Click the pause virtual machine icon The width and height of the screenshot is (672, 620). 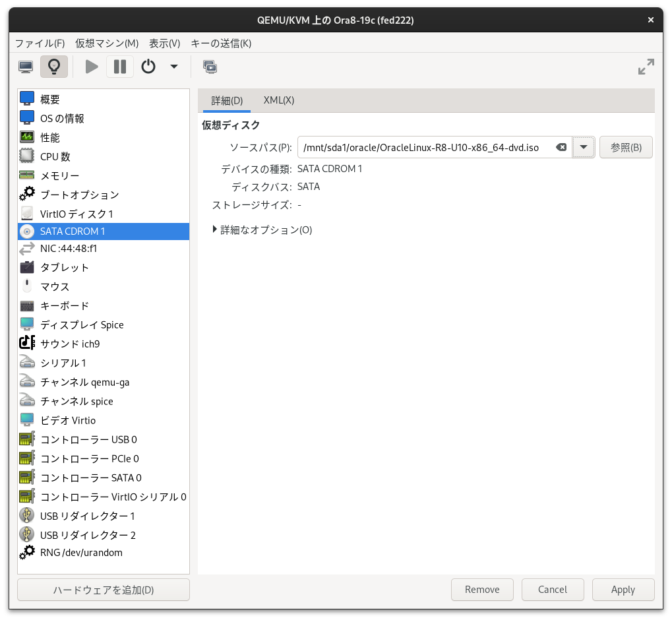pos(119,66)
